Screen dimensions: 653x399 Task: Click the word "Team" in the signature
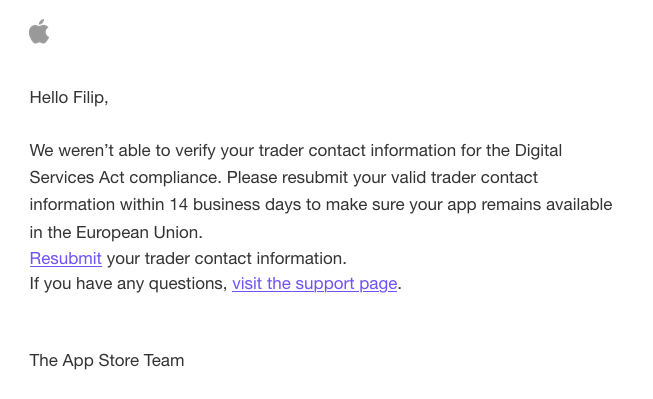(164, 361)
